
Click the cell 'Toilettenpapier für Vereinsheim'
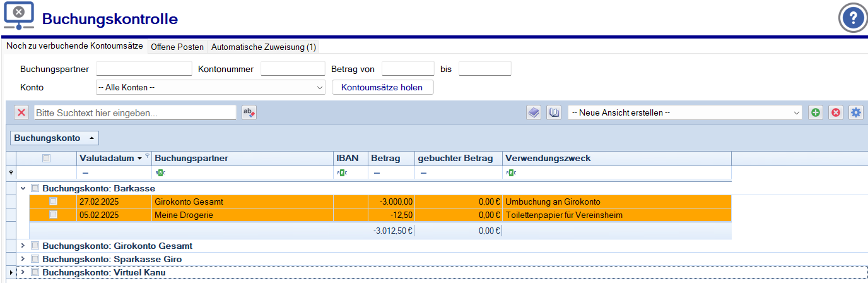click(617, 215)
